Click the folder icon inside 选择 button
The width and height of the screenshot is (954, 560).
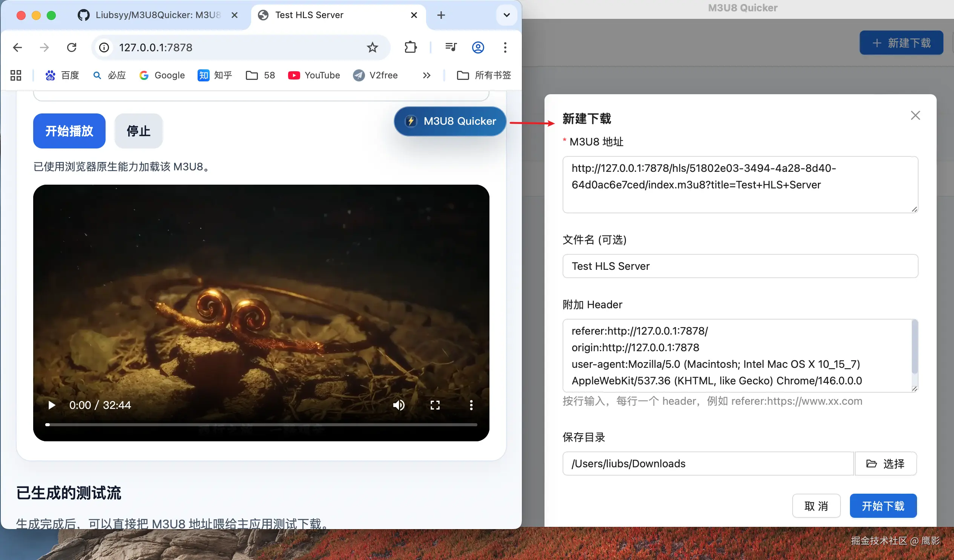(872, 464)
